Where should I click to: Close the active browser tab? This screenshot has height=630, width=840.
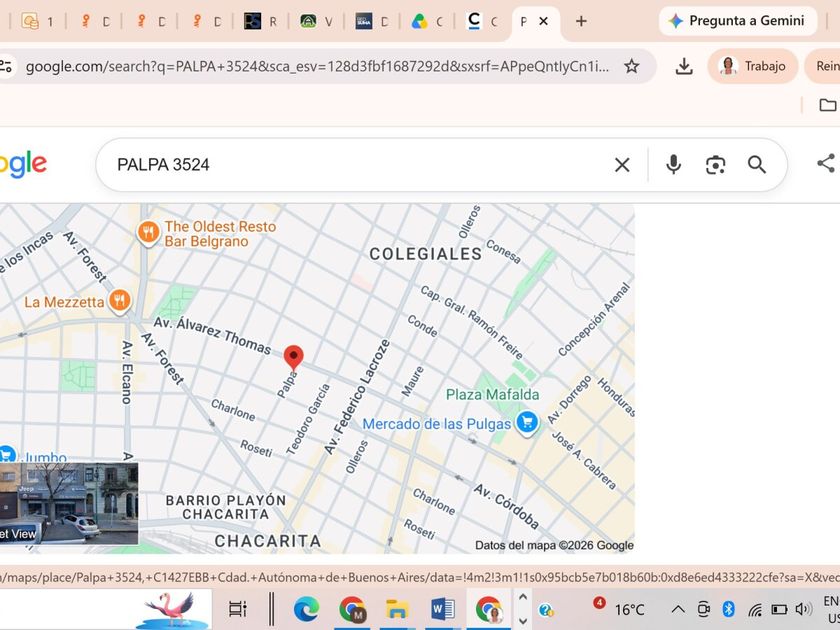pos(543,21)
